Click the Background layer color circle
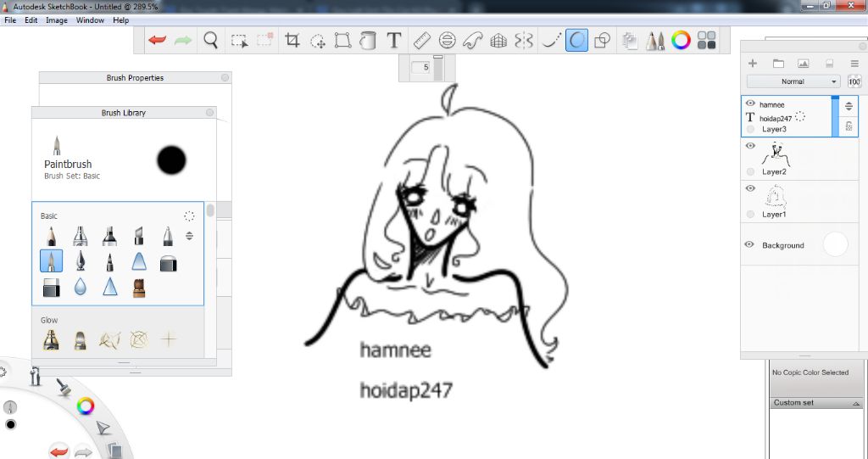 point(835,244)
